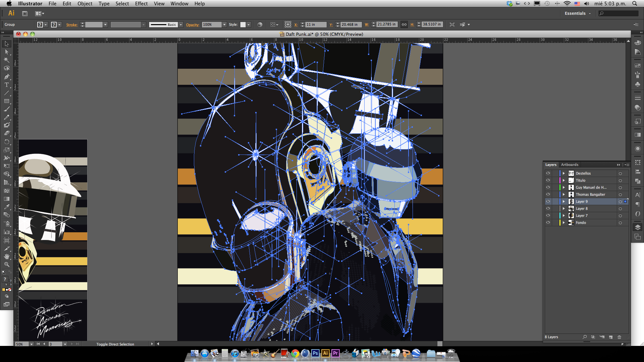
Task: Select the Zoom tool
Action: coord(6,264)
